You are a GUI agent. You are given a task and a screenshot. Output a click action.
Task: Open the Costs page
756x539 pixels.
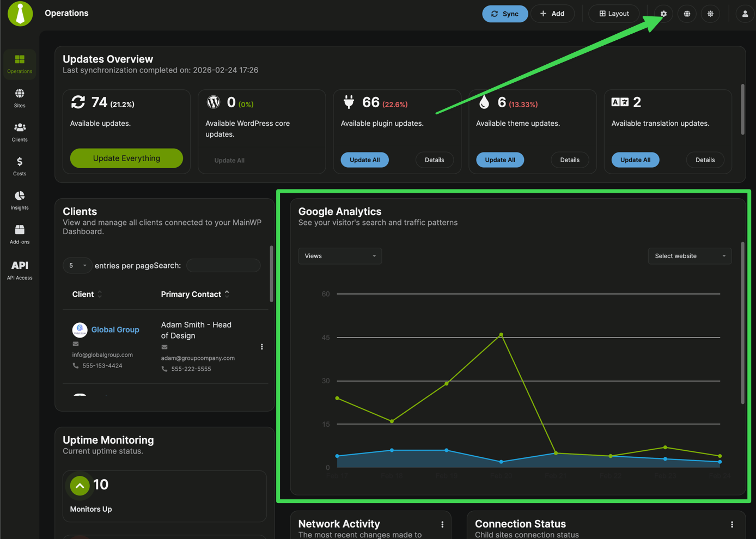click(20, 166)
